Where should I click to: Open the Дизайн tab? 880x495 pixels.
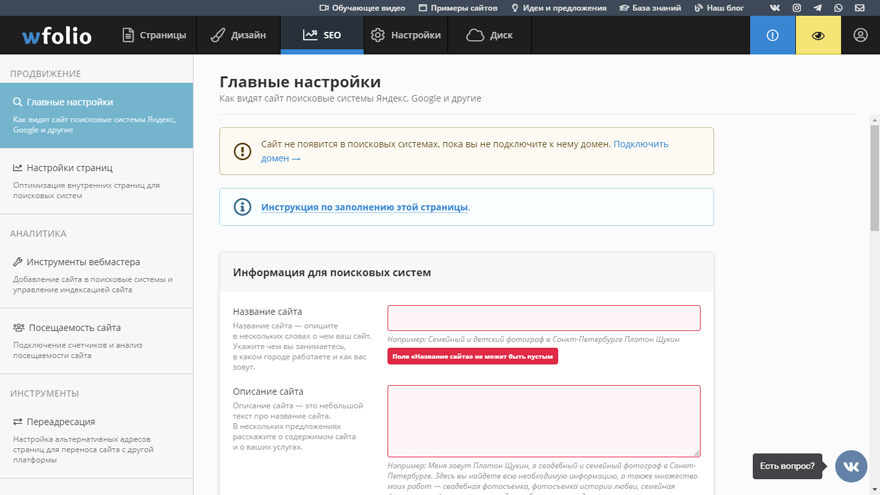239,35
